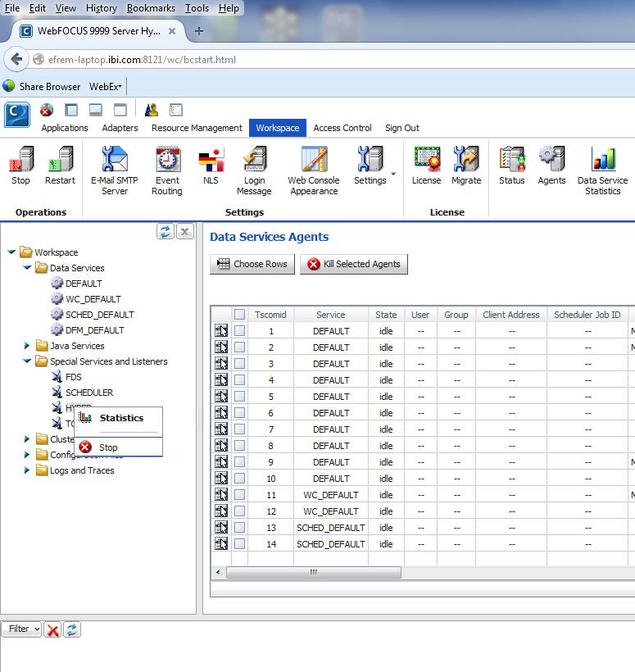This screenshot has width=635, height=672.
Task: Check the box for agent Tscomid 2
Action: [239, 347]
